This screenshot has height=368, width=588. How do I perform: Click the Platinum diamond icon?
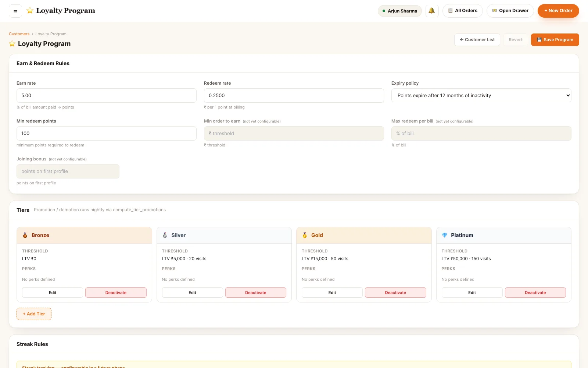click(444, 235)
